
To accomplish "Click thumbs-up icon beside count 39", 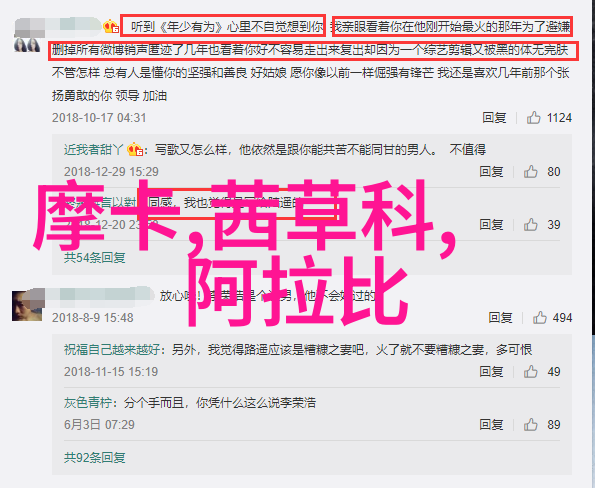I will (x=530, y=225).
